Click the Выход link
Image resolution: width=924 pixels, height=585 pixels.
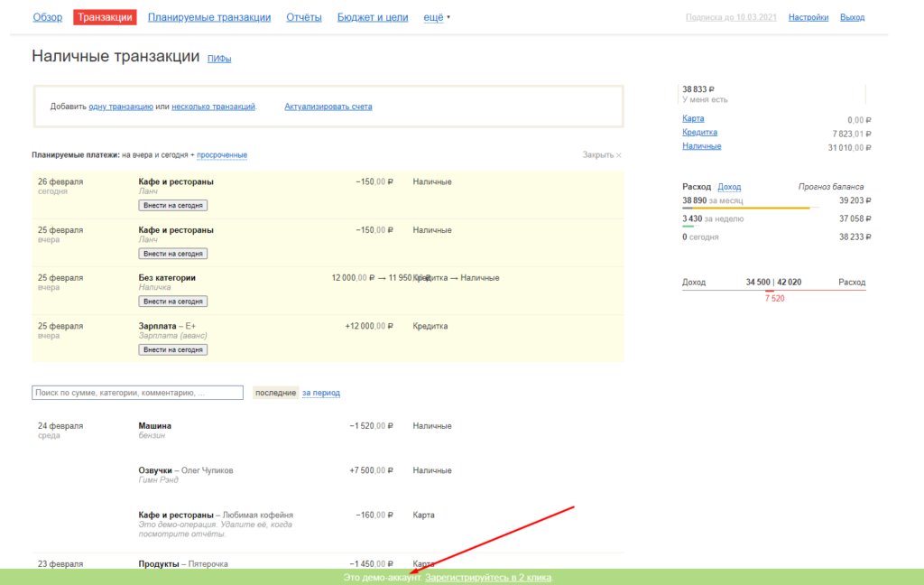pyautogui.click(x=852, y=17)
